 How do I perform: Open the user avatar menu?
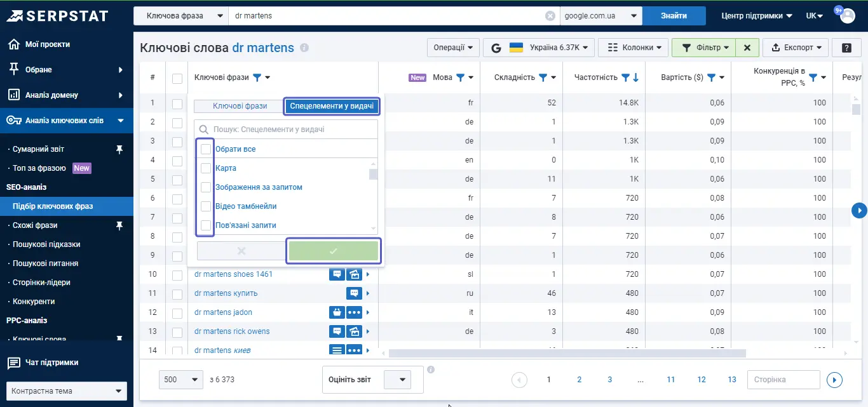pos(848,16)
